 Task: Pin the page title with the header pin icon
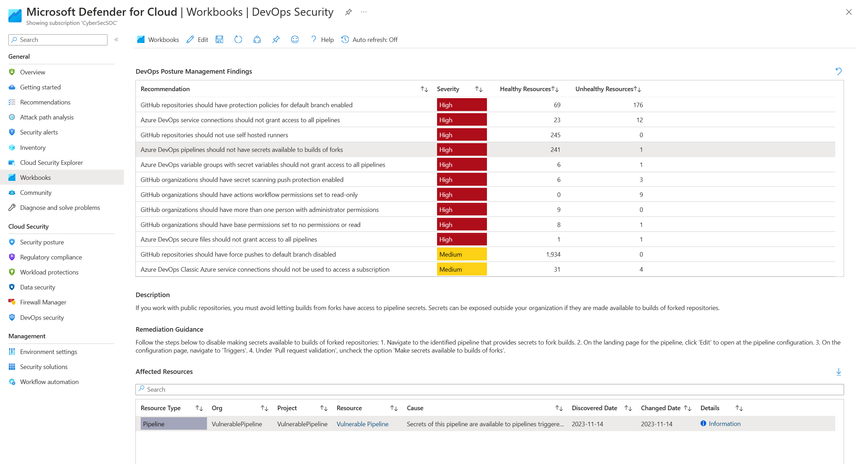348,12
